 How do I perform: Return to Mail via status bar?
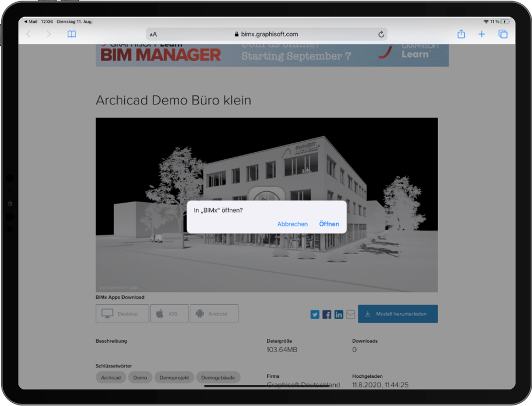pyautogui.click(x=31, y=21)
